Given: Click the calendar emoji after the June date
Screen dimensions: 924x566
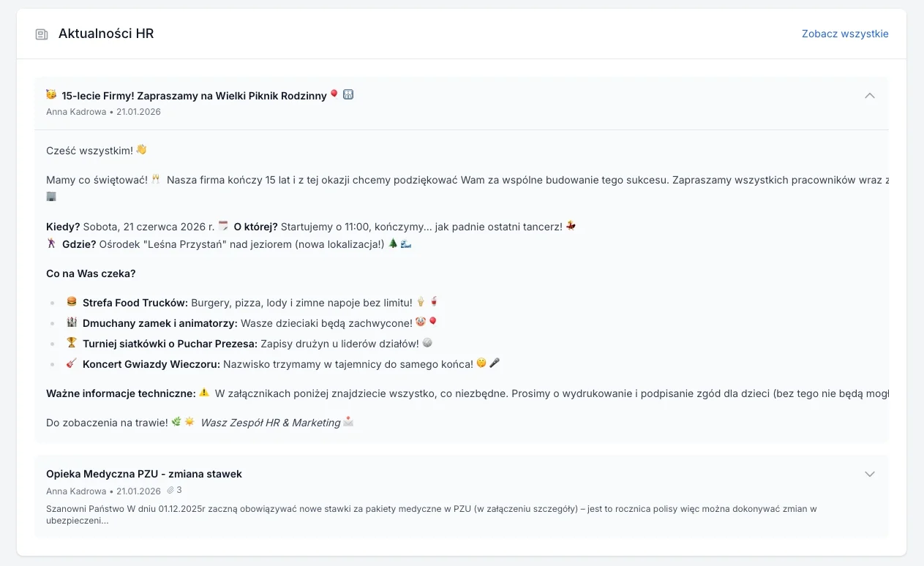Looking at the screenshot, I should tap(224, 227).
